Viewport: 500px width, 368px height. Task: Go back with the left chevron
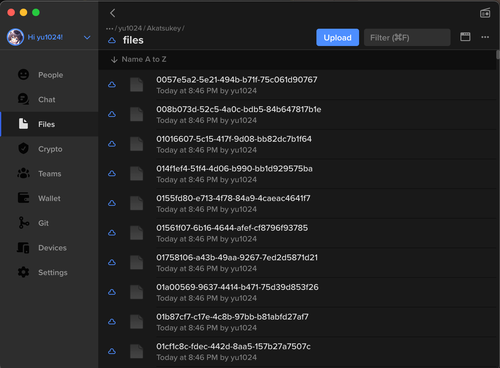coord(113,13)
